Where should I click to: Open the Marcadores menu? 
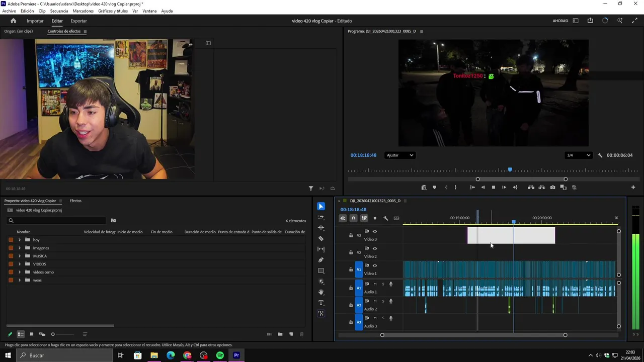tap(83, 11)
